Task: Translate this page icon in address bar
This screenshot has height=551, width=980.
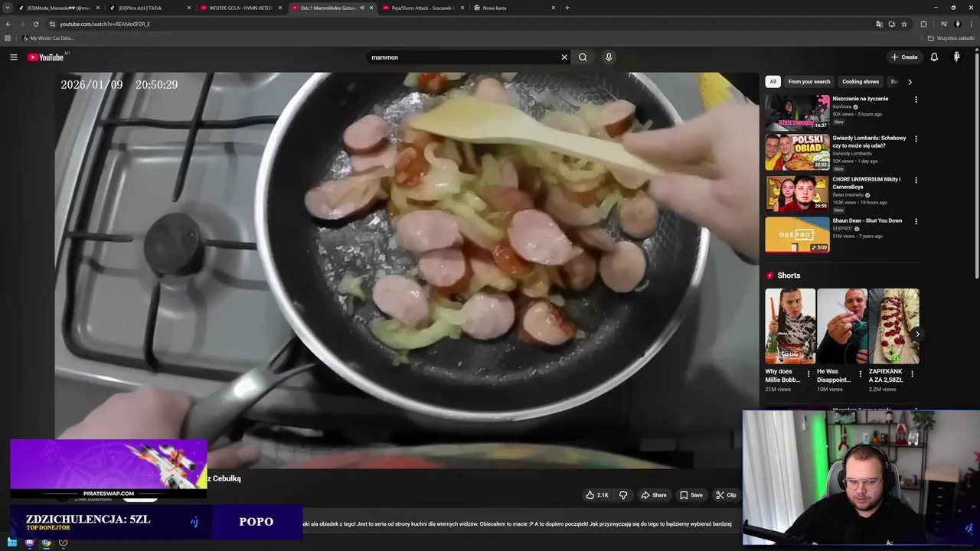Action: coord(880,24)
